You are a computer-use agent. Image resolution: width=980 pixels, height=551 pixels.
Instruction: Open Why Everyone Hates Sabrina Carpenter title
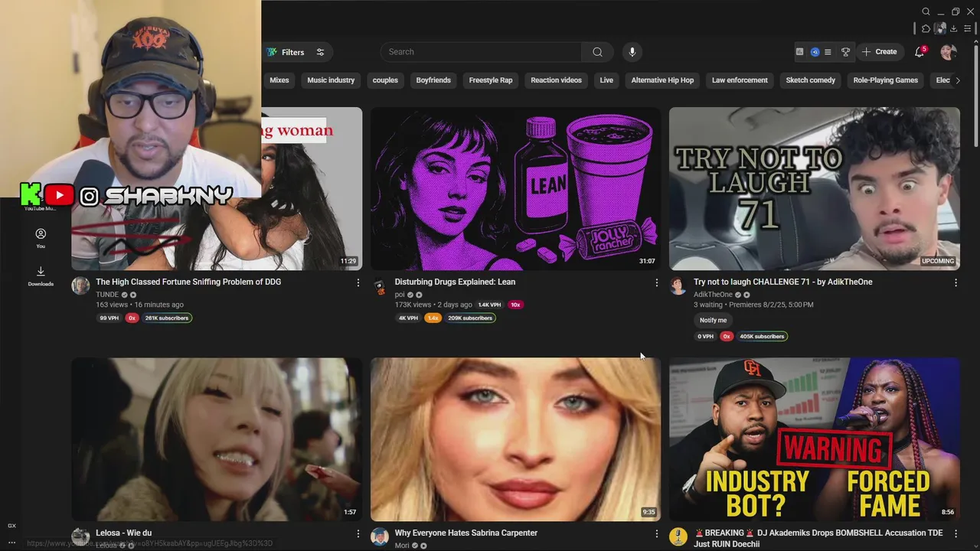465,533
